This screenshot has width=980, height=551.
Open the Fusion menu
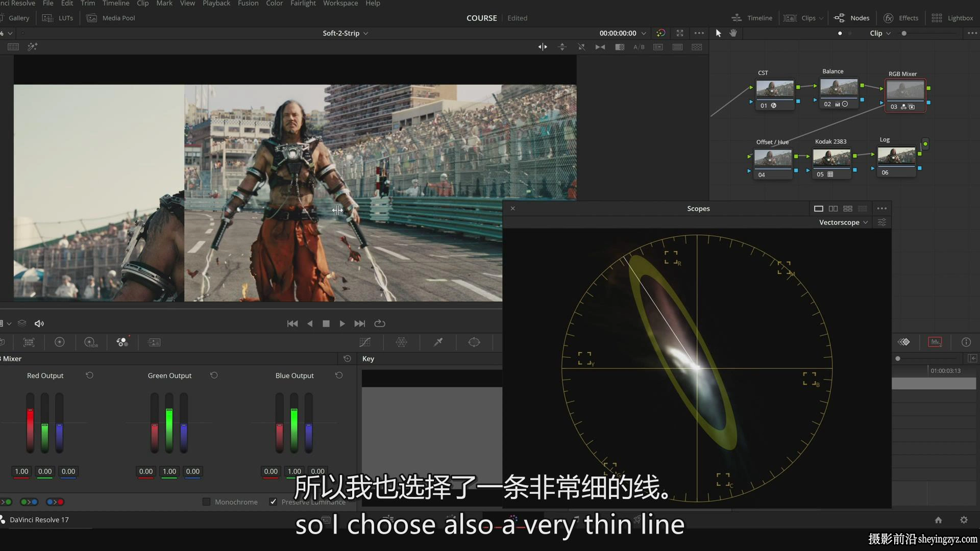[x=248, y=4]
